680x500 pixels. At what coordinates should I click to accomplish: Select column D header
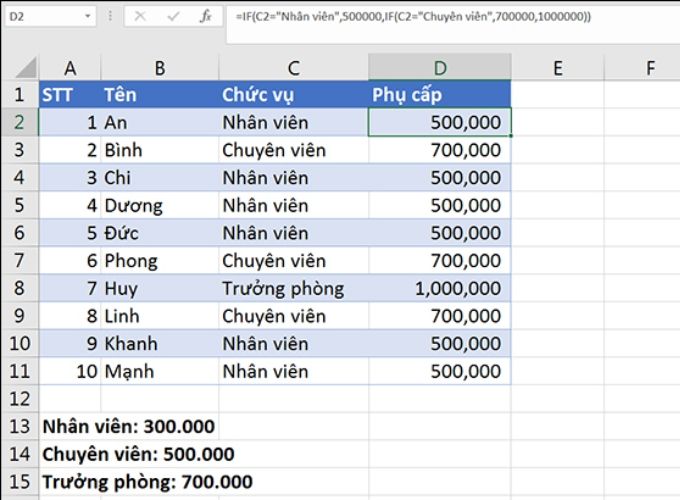coord(439,68)
